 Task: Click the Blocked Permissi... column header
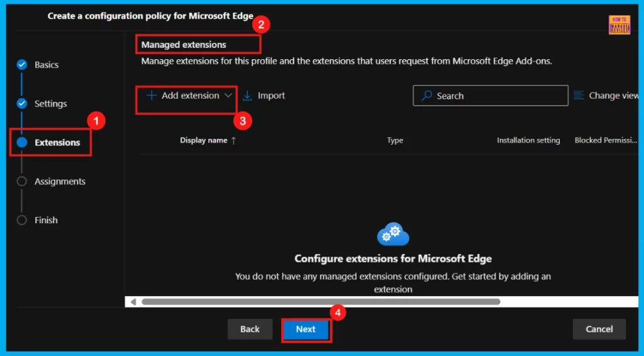click(x=606, y=140)
